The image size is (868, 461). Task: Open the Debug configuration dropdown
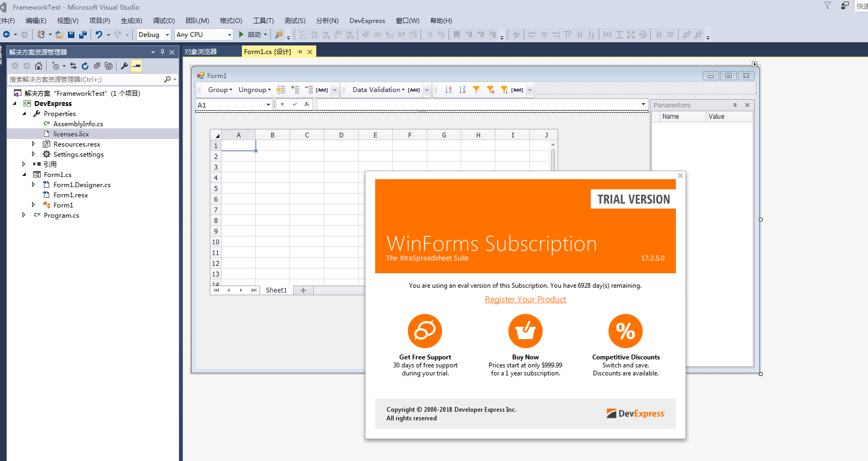154,35
